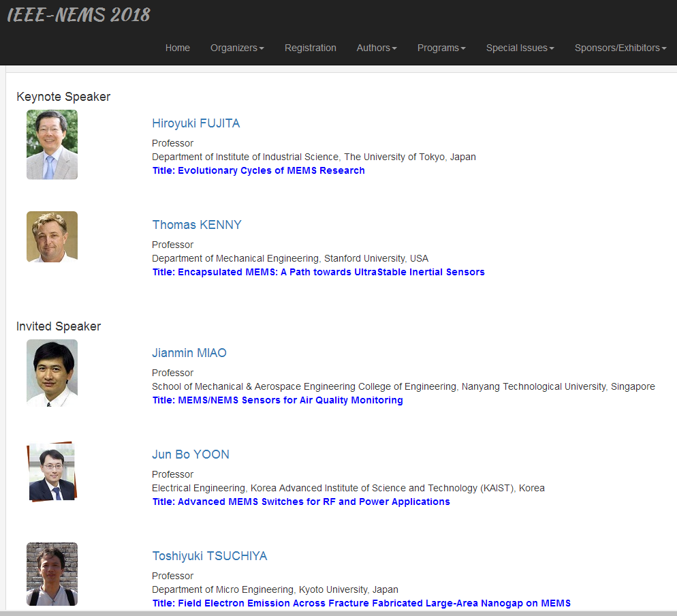Open the Hiroyuki FUJITA name link

[x=196, y=123]
